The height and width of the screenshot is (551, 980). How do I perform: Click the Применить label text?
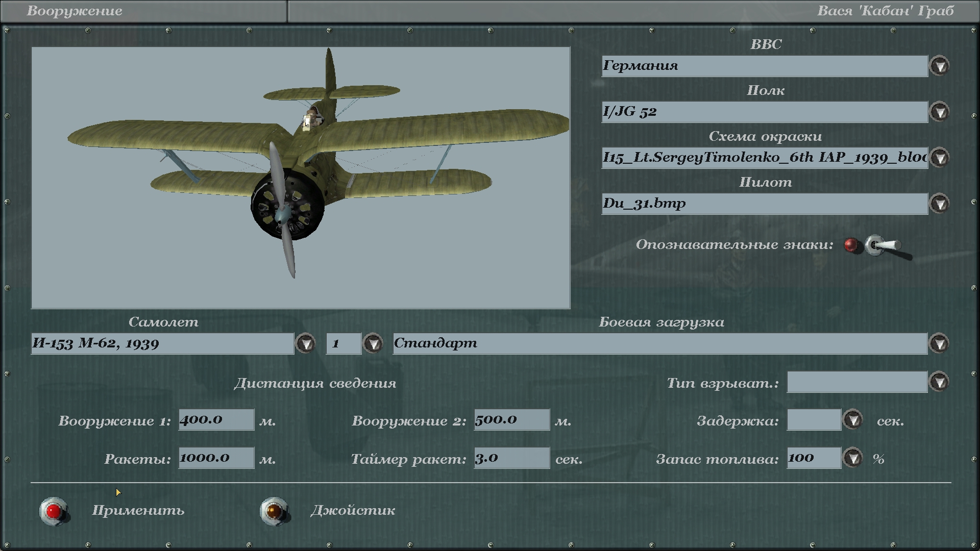[x=138, y=511]
